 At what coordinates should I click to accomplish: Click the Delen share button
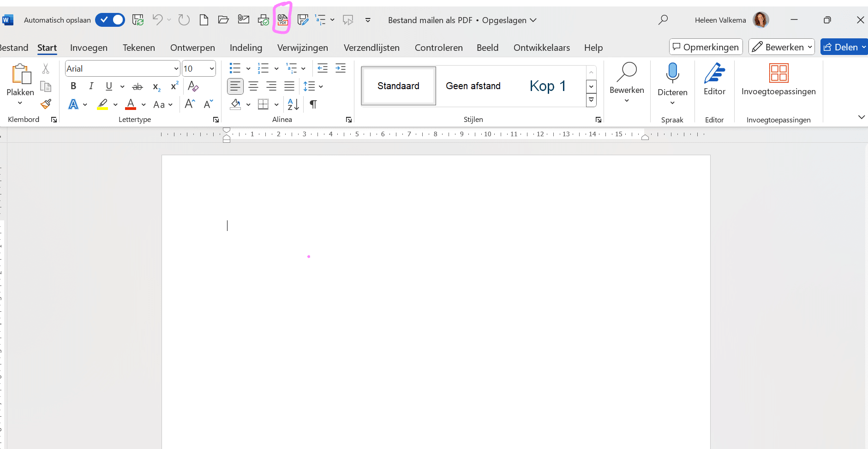click(x=841, y=47)
